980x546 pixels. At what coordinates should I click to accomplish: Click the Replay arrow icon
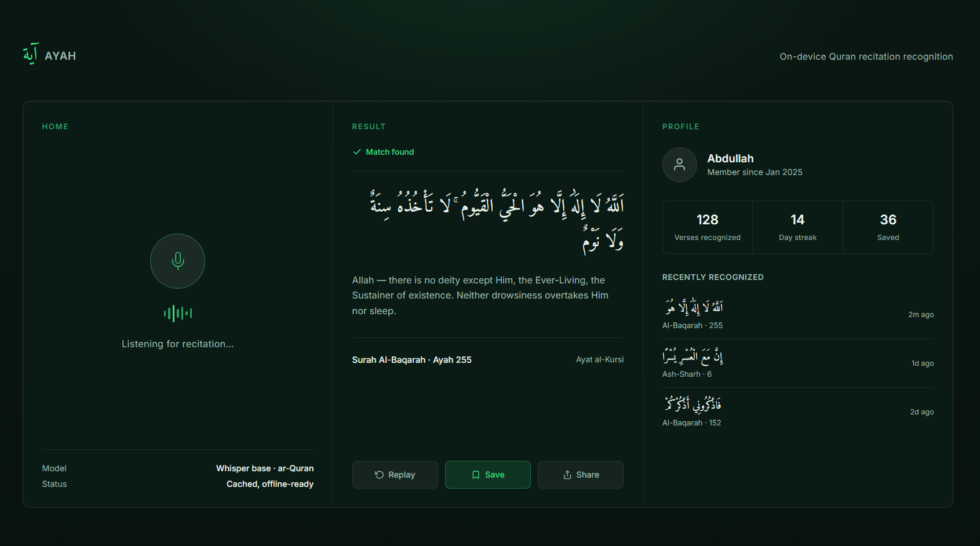pyautogui.click(x=380, y=475)
